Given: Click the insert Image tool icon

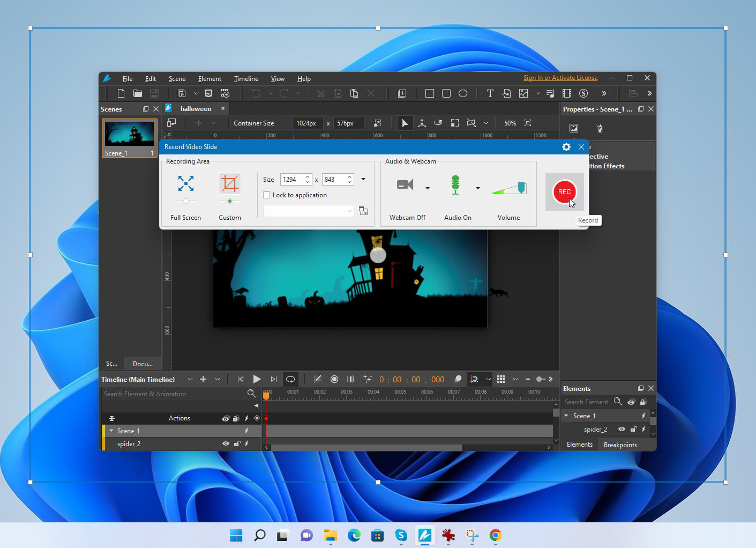Looking at the screenshot, I should coord(523,93).
